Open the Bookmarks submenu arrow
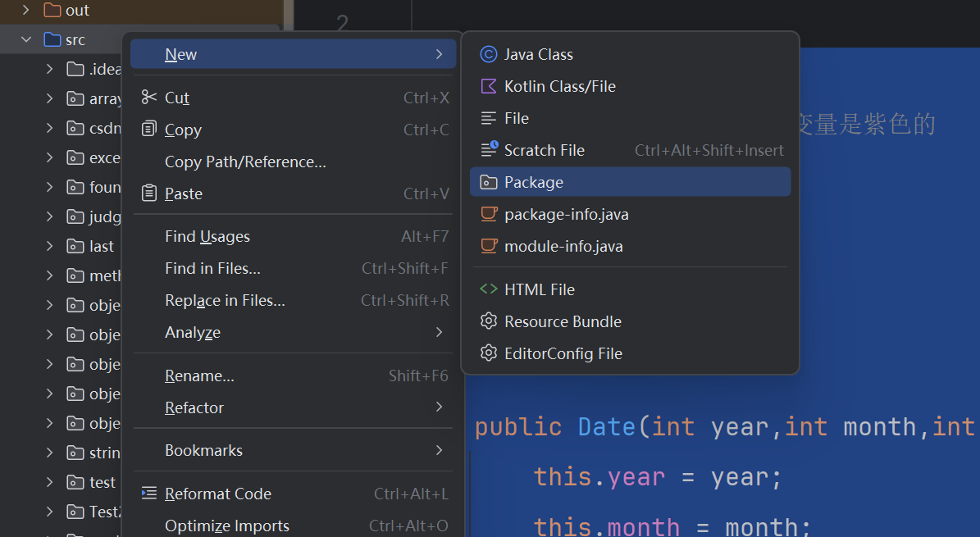The height and width of the screenshot is (537, 980). tap(439, 450)
